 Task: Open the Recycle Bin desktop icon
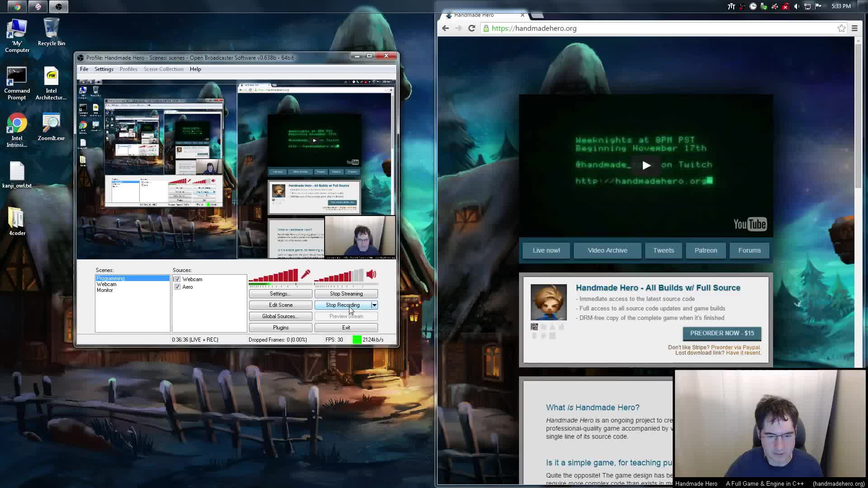click(x=51, y=33)
